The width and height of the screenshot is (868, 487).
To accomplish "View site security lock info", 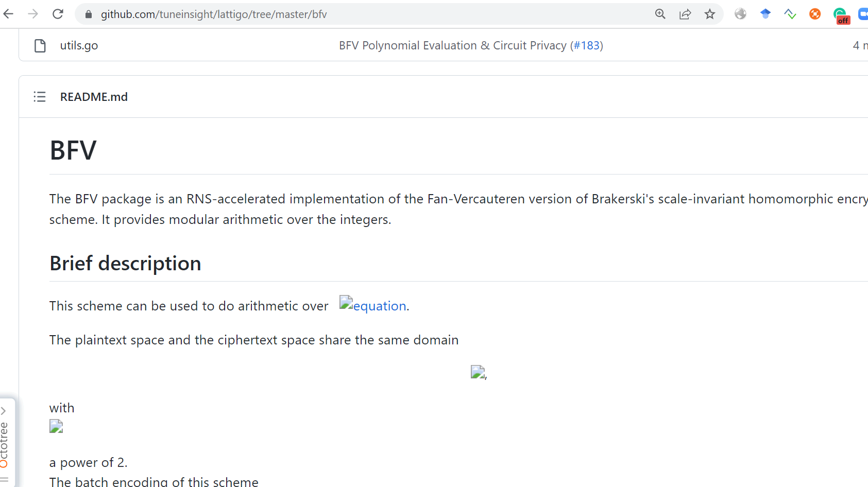I will click(x=89, y=14).
